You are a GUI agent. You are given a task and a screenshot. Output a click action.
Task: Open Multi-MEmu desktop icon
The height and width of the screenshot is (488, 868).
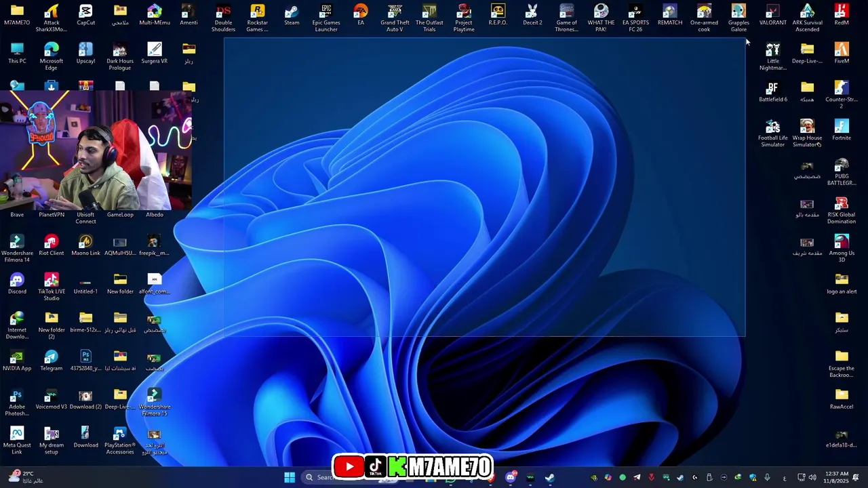155,15
